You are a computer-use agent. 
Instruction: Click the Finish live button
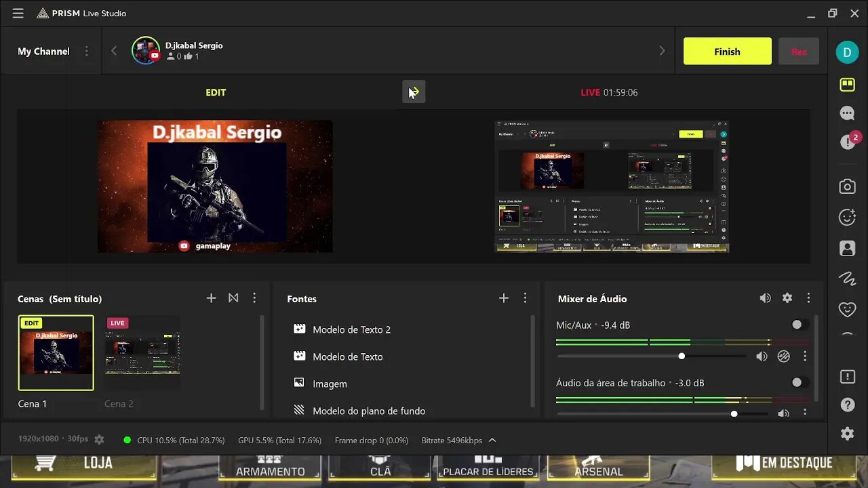click(x=727, y=52)
